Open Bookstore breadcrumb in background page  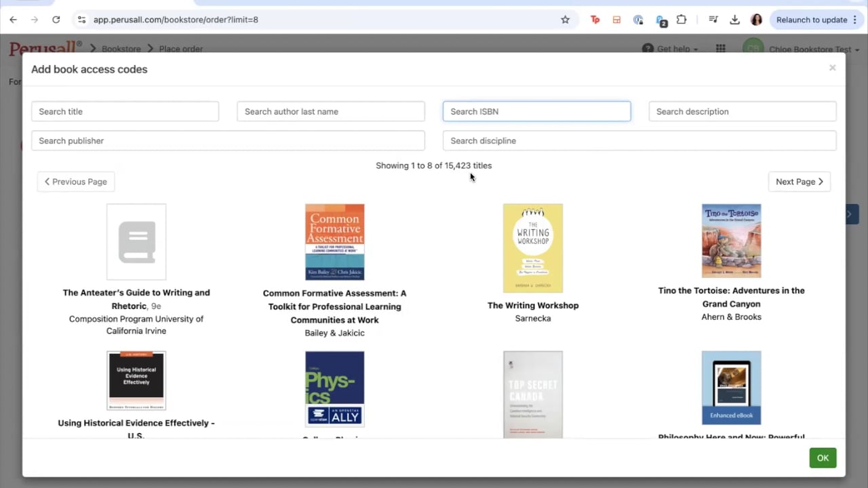121,49
